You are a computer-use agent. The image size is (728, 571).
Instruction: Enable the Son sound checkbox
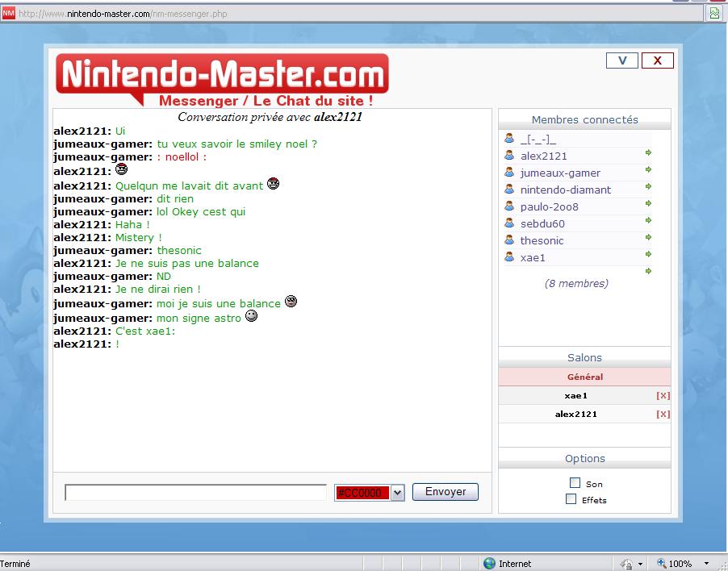(x=575, y=483)
